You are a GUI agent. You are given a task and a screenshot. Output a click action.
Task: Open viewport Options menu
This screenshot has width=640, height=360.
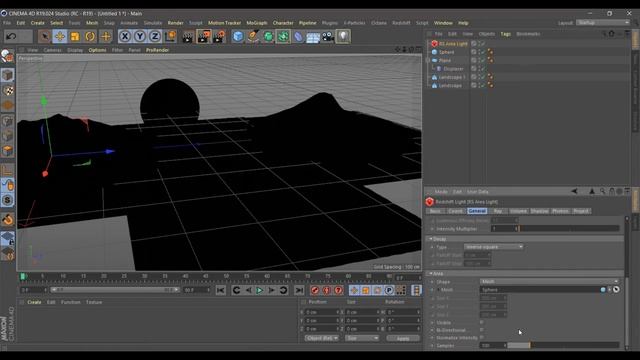tap(97, 50)
